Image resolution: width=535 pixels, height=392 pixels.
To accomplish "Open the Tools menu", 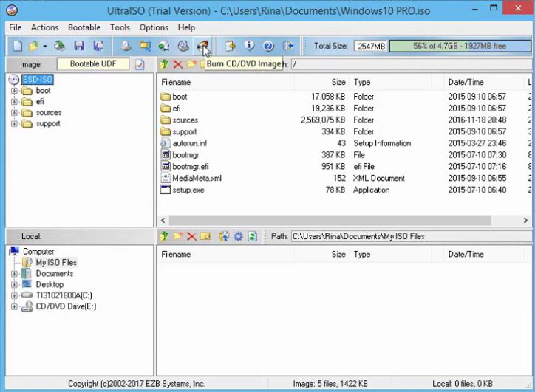I will pos(120,27).
